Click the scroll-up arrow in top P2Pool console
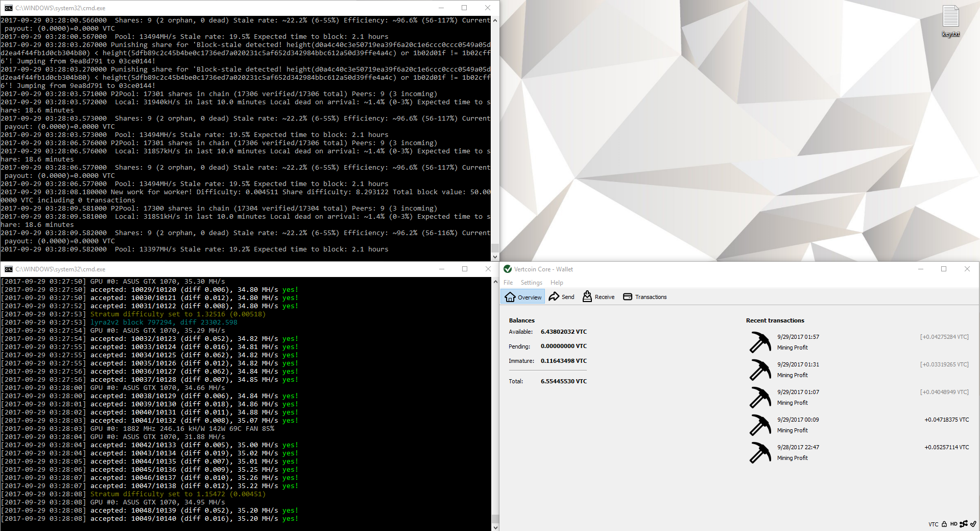This screenshot has width=980, height=531. pos(494,20)
